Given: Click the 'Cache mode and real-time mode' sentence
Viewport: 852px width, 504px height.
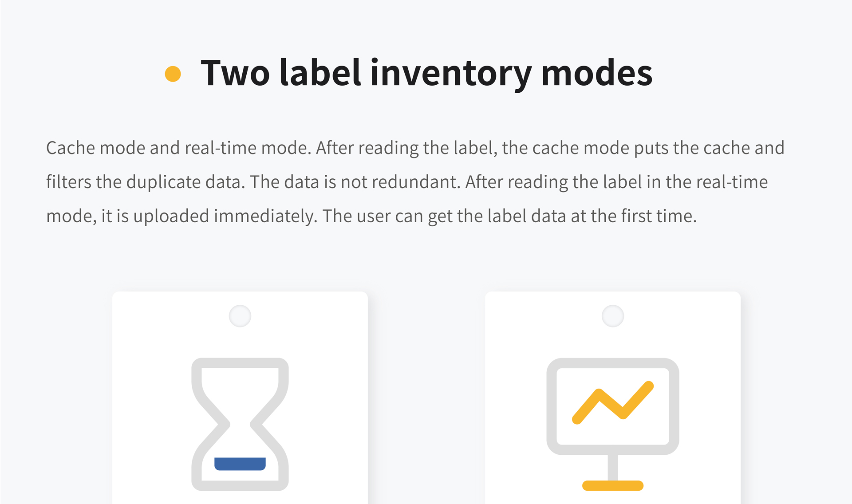Looking at the screenshot, I should tap(179, 148).
